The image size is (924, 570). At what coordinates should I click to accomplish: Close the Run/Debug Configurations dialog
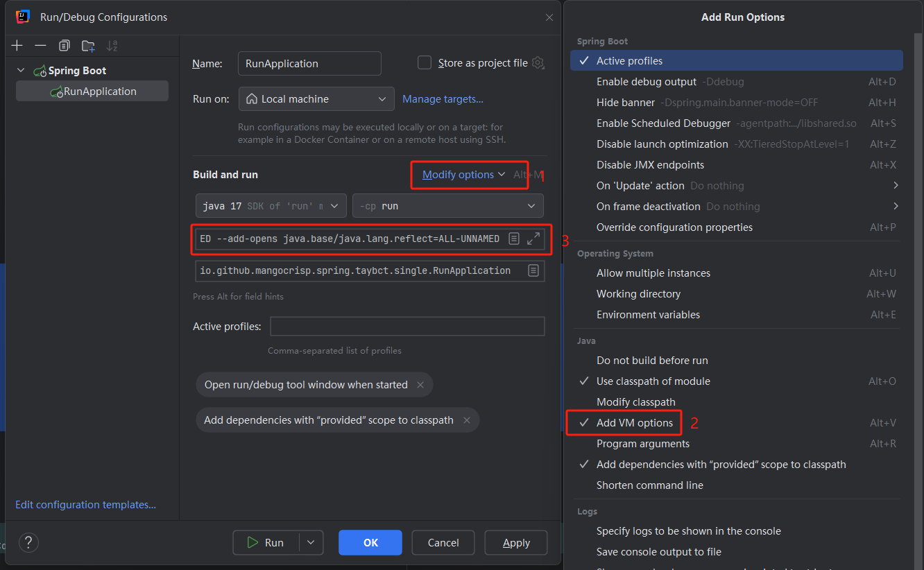tap(549, 17)
